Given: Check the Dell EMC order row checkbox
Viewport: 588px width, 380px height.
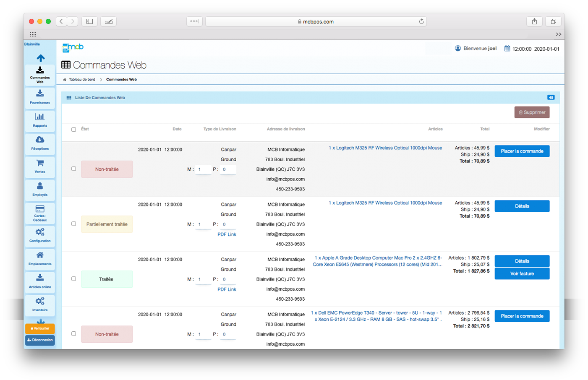Looking at the screenshot, I should point(73,334).
